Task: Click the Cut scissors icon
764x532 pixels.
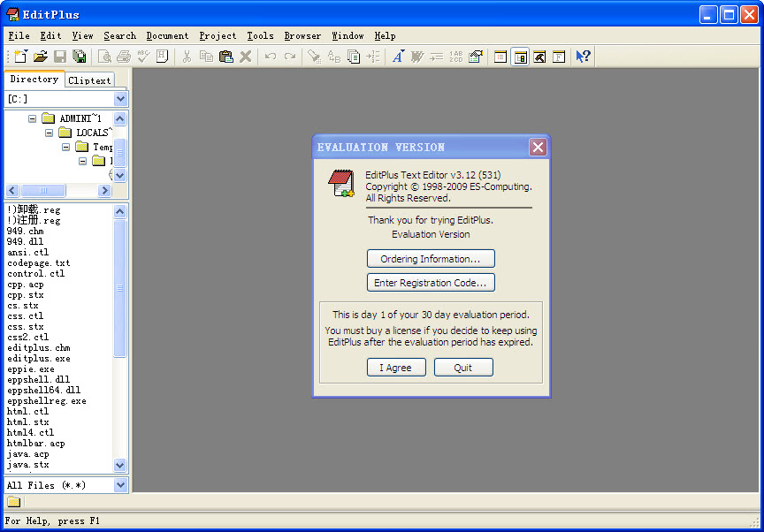Action: pyautogui.click(x=187, y=57)
